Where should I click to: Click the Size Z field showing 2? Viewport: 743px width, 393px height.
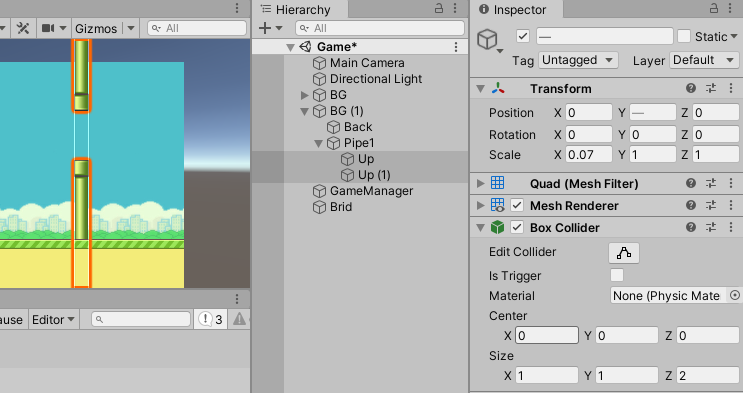tap(708, 375)
